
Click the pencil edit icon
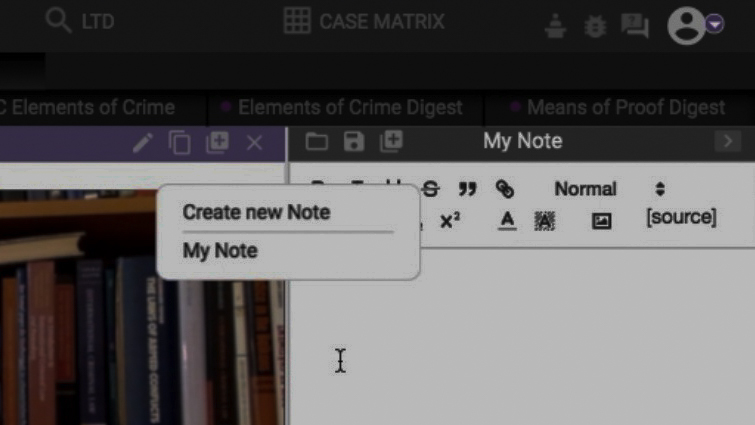(x=142, y=143)
